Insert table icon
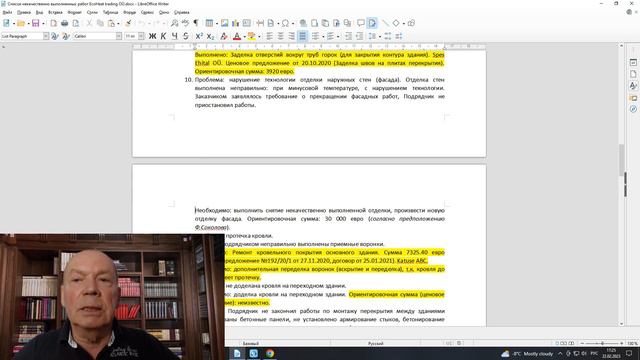Image resolution: width=640 pixels, height=360 pixels. pyautogui.click(x=209, y=23)
